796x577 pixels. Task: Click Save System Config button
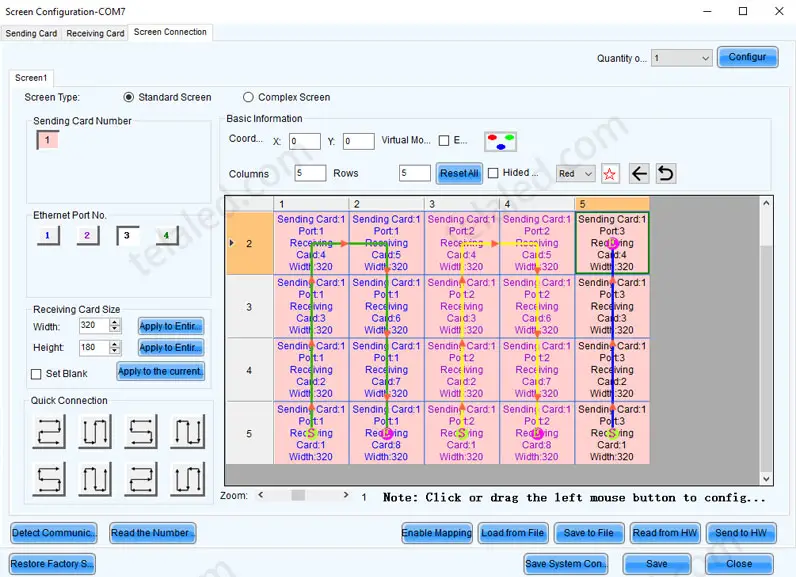click(566, 564)
